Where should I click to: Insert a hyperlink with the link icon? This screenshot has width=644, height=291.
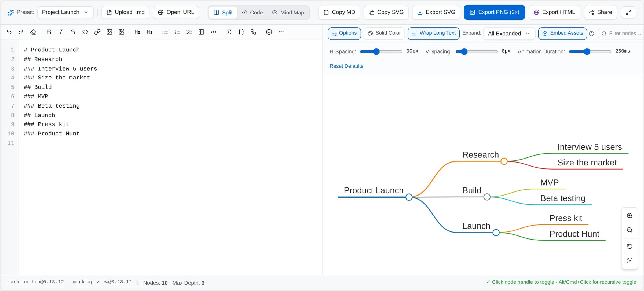97,32
